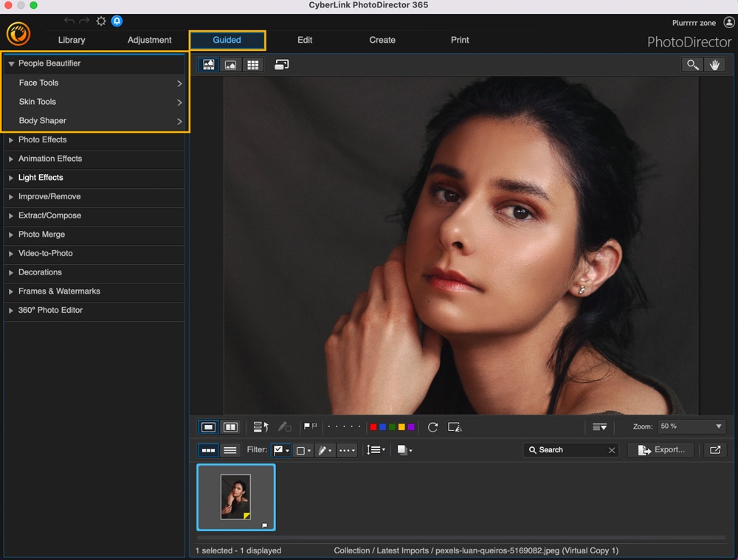The image size is (738, 560).
Task: Switch browser to filmstrip thumbnail view
Action: 208,450
